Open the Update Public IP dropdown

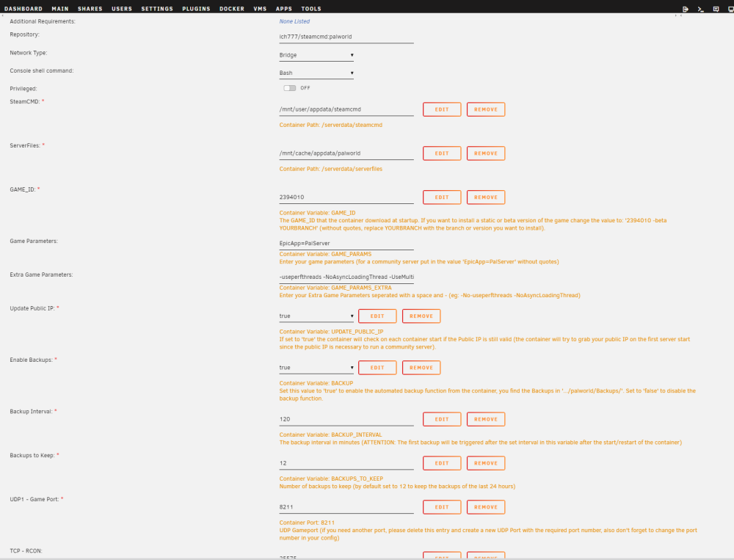point(316,316)
